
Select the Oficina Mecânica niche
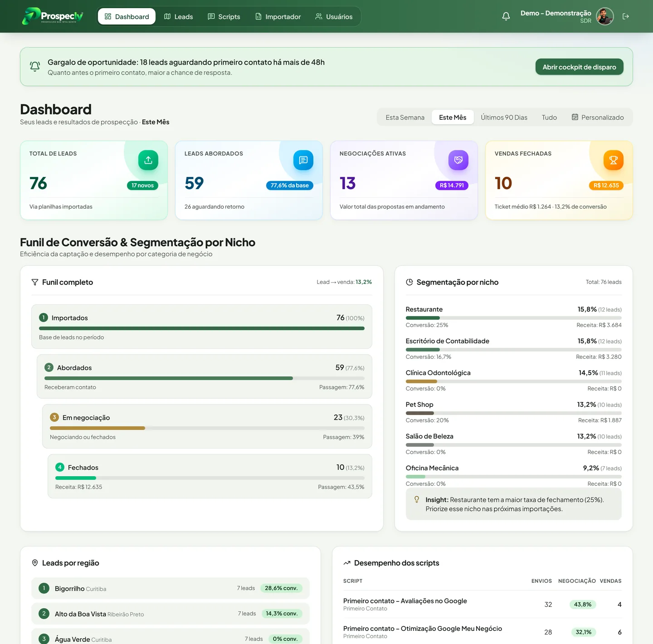513,476
